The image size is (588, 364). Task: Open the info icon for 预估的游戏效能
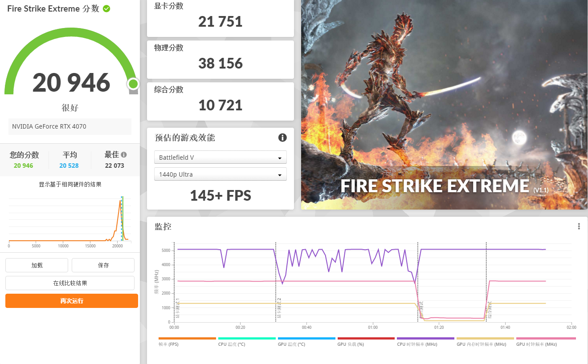282,138
